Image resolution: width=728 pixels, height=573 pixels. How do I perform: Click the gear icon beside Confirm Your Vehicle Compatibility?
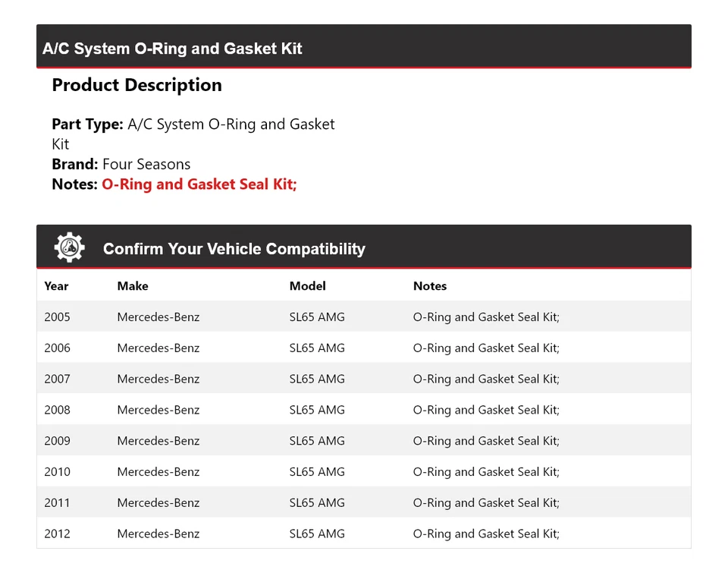[x=69, y=247]
